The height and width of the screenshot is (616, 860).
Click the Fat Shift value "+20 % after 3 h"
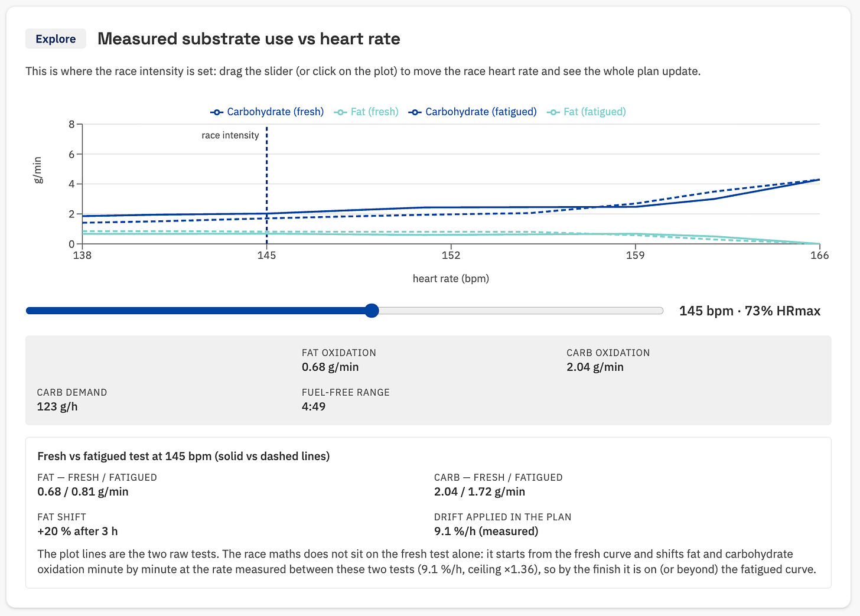click(x=77, y=531)
